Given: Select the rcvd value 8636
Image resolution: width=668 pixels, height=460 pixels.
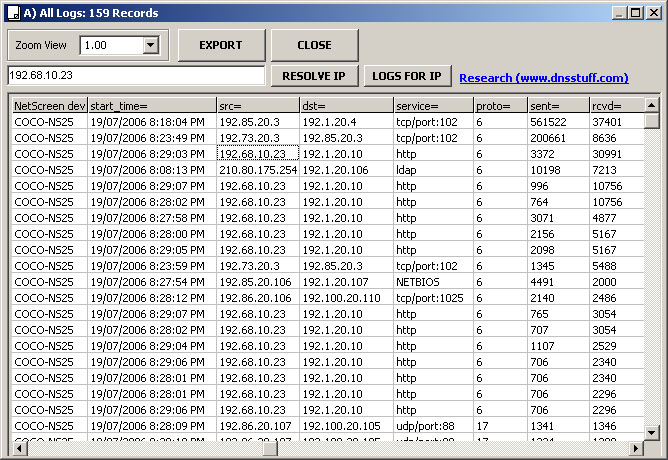Looking at the screenshot, I should click(616, 138).
